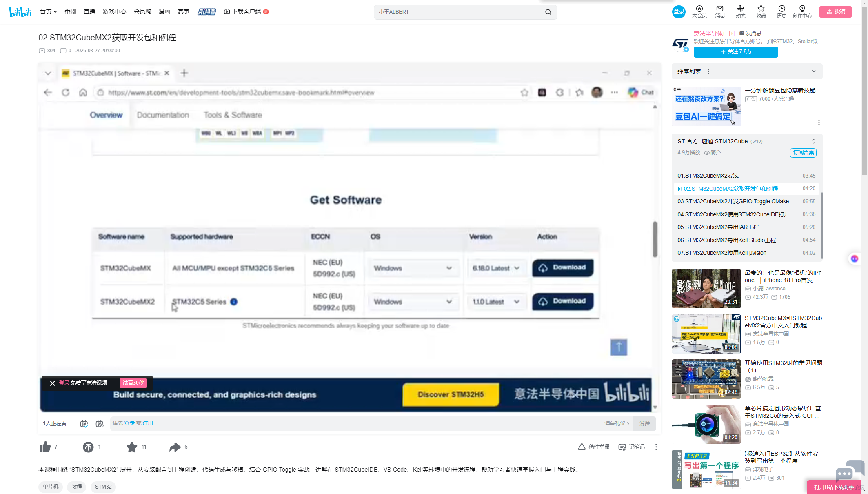The height and width of the screenshot is (494, 868).
Task: Open 动态 activity icon
Action: (741, 11)
